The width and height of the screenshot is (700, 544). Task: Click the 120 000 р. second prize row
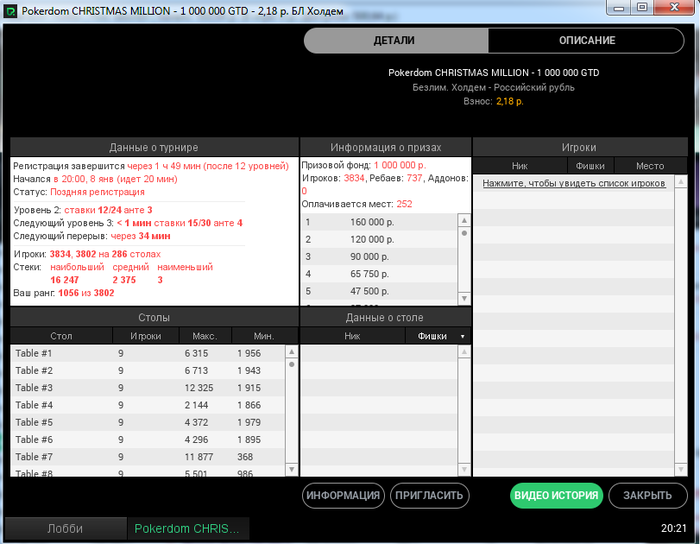379,239
